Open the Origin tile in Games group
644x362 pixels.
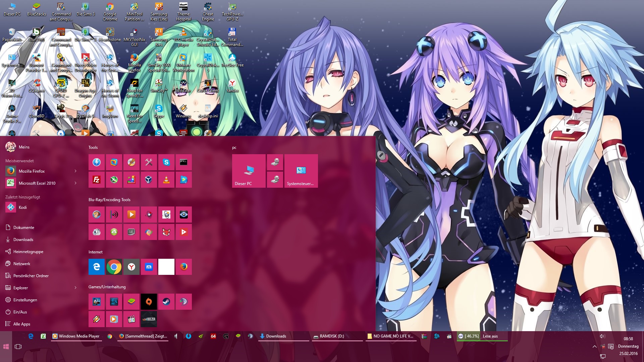(149, 302)
